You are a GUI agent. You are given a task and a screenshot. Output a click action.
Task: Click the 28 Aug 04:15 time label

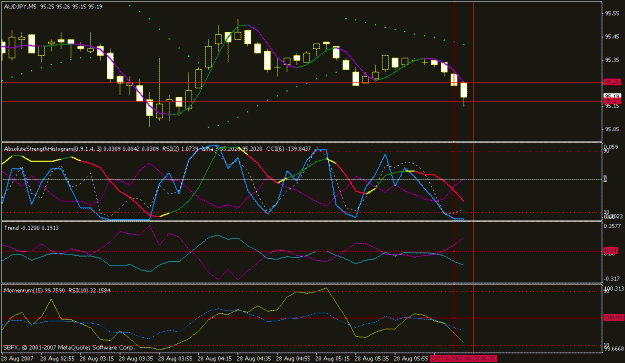(x=215, y=359)
